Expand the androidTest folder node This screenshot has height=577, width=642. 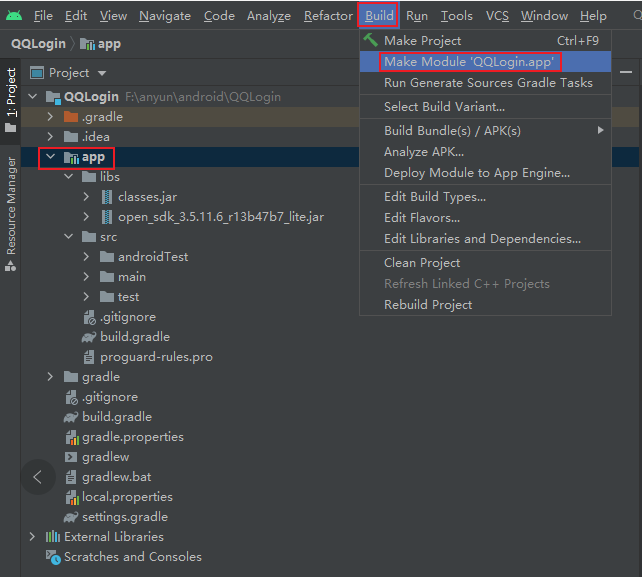click(x=86, y=257)
